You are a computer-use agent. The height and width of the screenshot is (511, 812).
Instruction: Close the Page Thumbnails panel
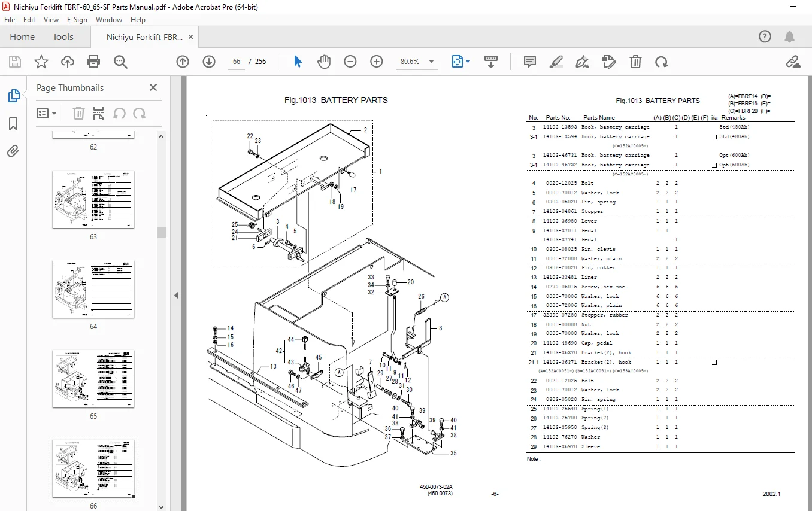tap(153, 87)
